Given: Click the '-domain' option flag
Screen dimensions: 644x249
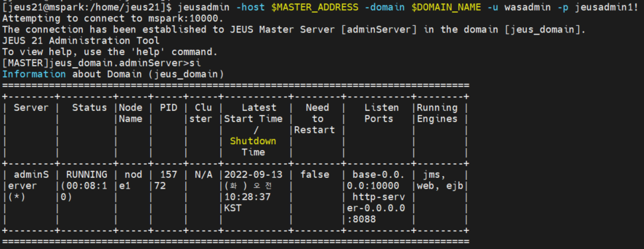Looking at the screenshot, I should pyautogui.click(x=385, y=8).
